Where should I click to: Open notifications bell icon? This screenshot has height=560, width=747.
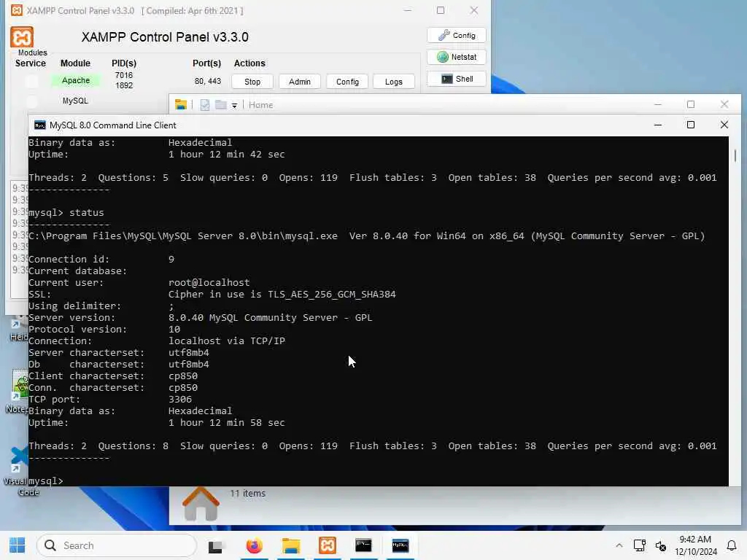point(732,545)
